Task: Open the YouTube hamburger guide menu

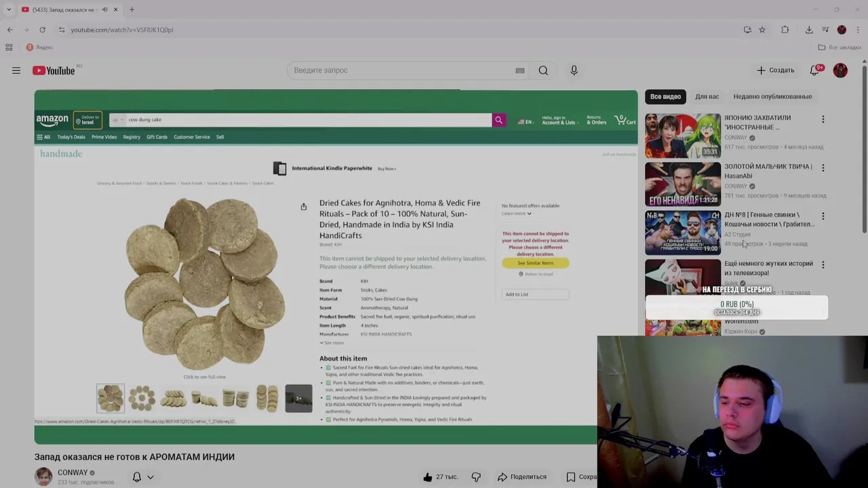Action: tap(16, 70)
